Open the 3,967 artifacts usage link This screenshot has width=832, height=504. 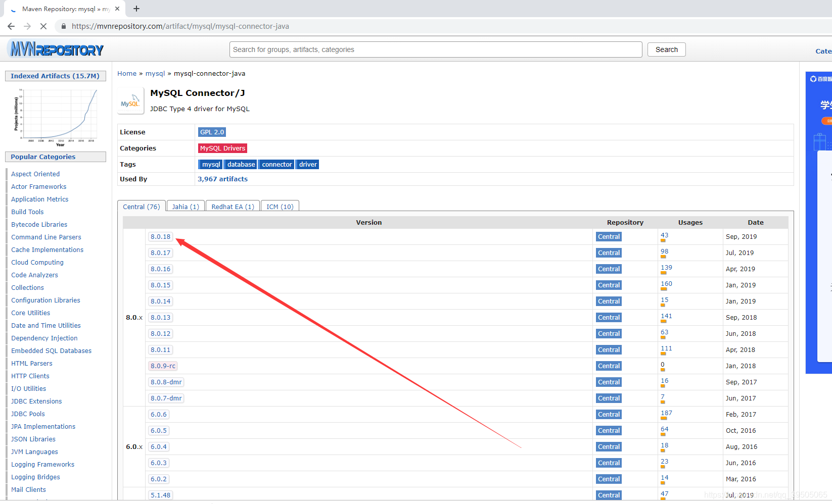coord(222,179)
